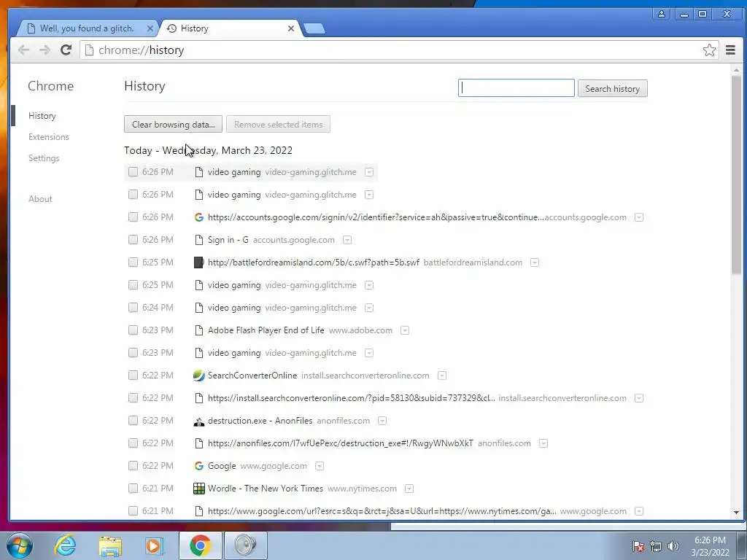Click the AnonFiles favicon next to destruction.exe
Image resolution: width=747 pixels, height=560 pixels.
[199, 421]
